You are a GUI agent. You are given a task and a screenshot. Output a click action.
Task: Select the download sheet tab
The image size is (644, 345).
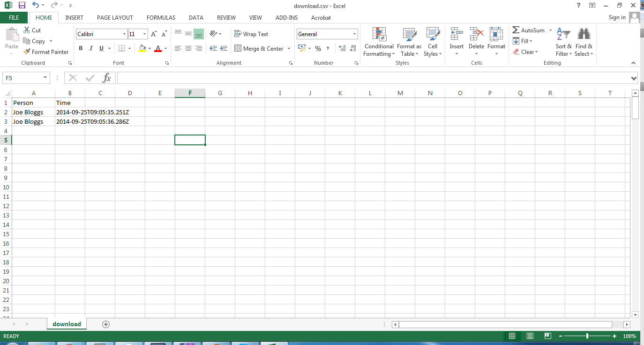pyautogui.click(x=67, y=324)
